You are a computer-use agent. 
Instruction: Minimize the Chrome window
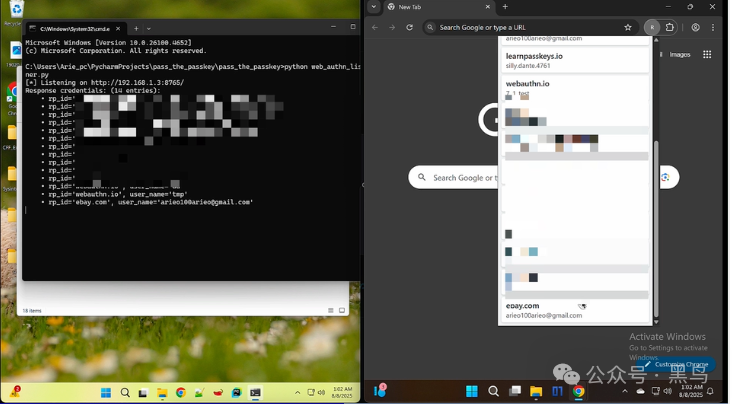[x=668, y=7]
